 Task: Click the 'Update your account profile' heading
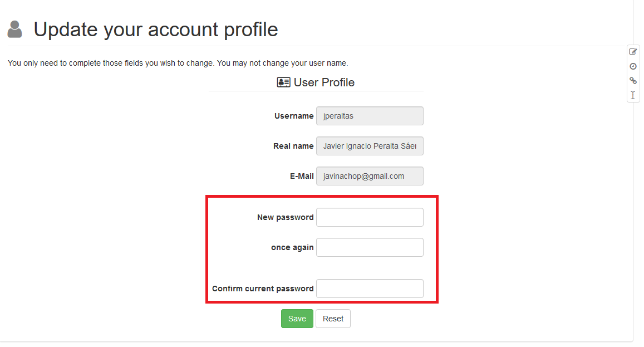(156, 30)
